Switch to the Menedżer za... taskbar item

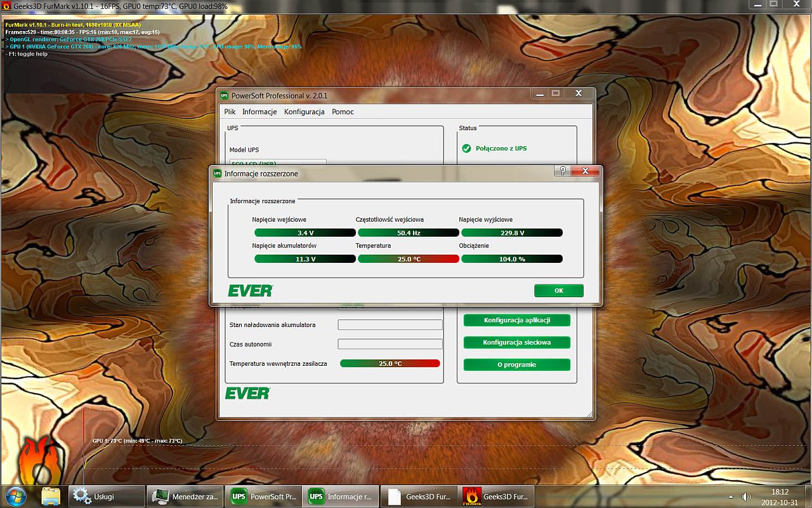tap(184, 497)
